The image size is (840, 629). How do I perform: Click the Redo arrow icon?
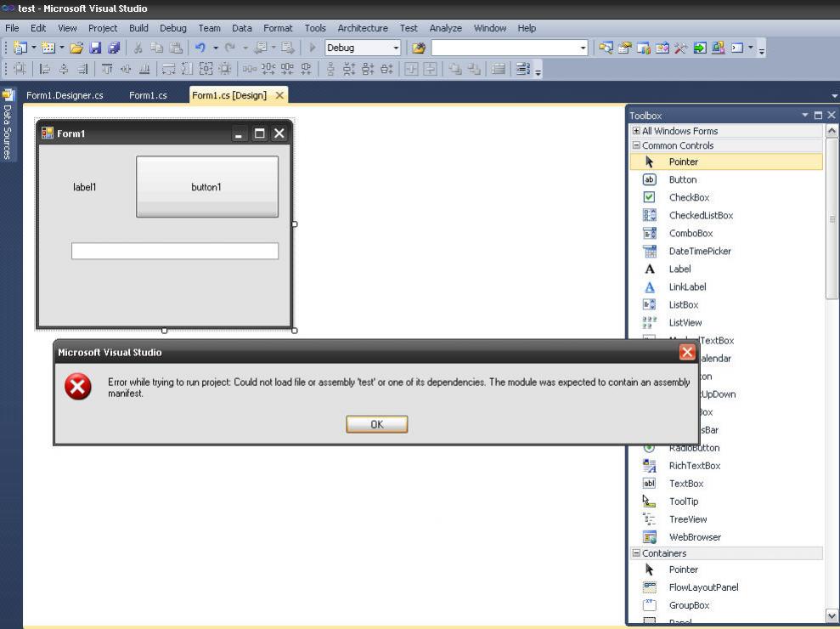pyautogui.click(x=230, y=48)
